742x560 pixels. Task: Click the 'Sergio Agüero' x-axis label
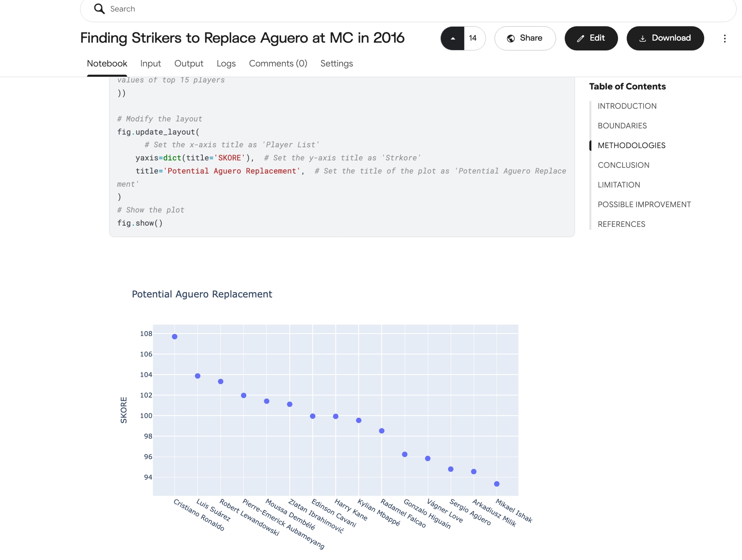pos(470,512)
